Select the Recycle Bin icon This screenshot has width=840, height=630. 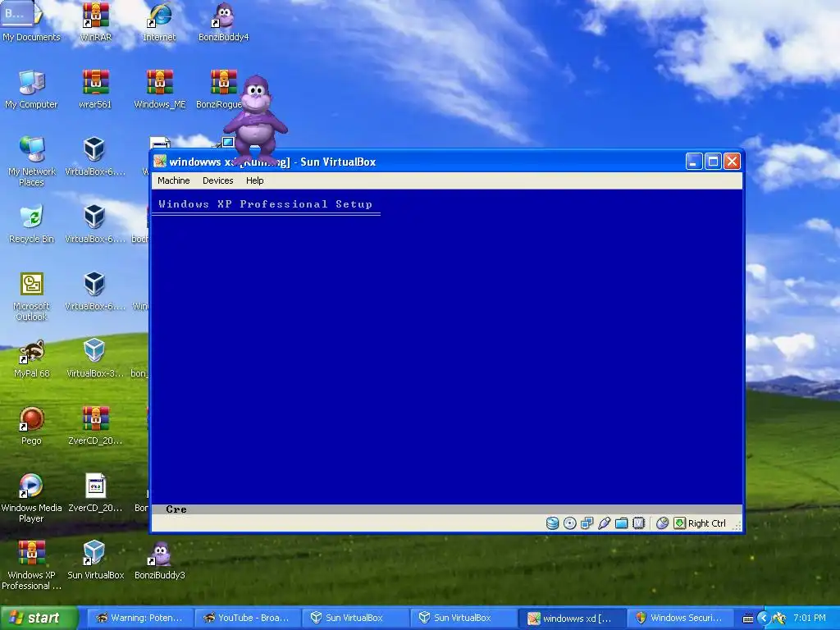31,224
